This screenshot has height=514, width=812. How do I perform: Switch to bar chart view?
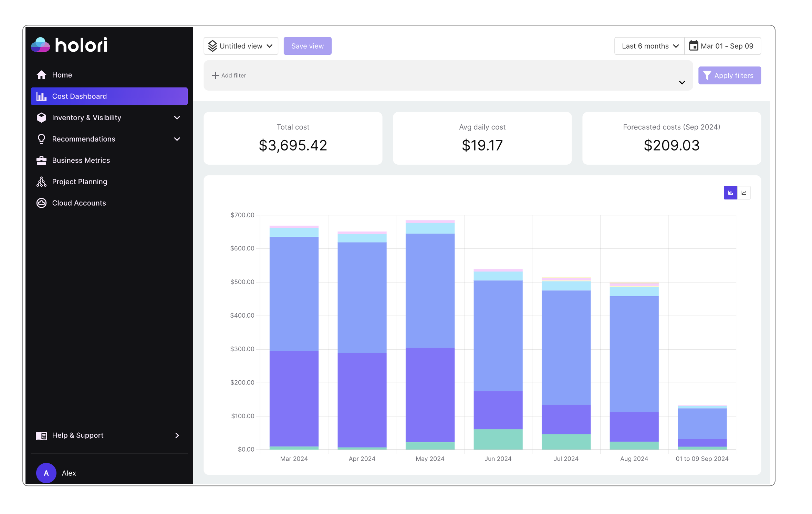pos(730,193)
